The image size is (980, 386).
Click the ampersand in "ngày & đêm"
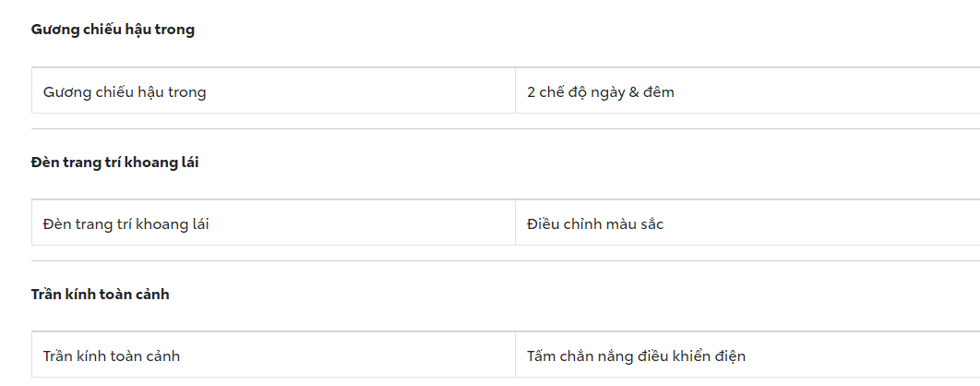pos(634,92)
